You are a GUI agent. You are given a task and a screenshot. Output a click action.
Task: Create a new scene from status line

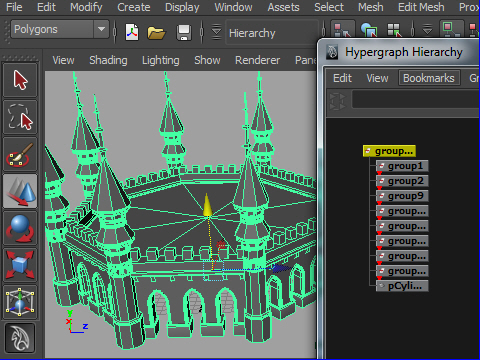(132, 32)
